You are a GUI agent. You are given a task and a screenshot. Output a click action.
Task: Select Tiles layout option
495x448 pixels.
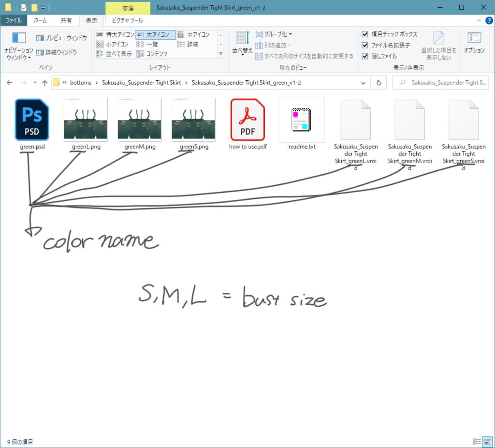tap(115, 53)
